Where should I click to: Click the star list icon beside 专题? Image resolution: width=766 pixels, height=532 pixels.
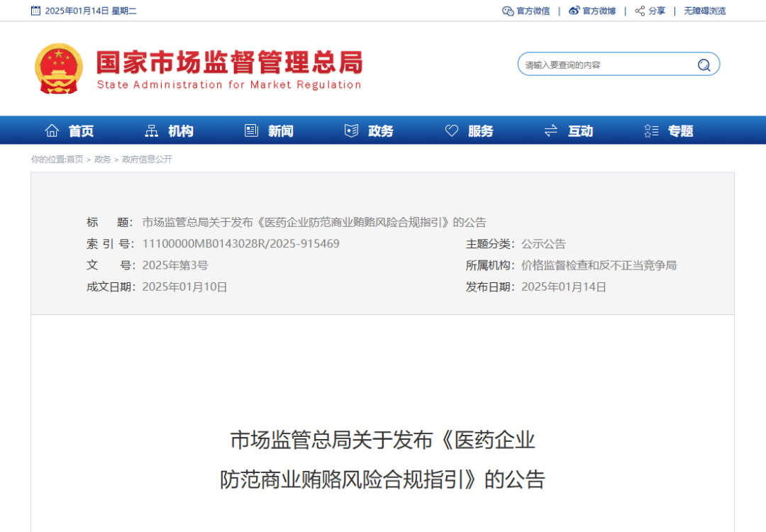click(651, 131)
